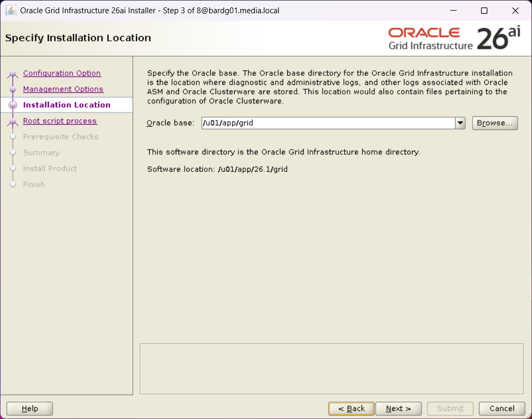This screenshot has width=532, height=419.
Task: Click the Install Product step label
Action: 50,169
